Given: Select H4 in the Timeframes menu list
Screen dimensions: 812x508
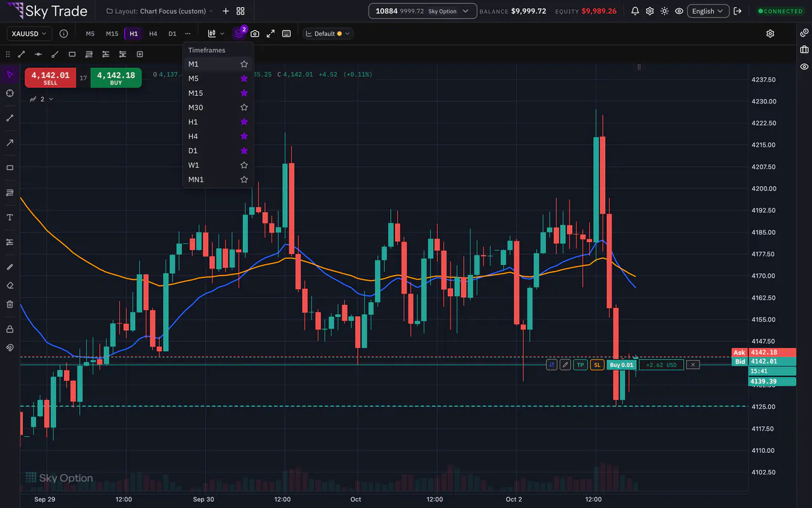Looking at the screenshot, I should pos(218,136).
